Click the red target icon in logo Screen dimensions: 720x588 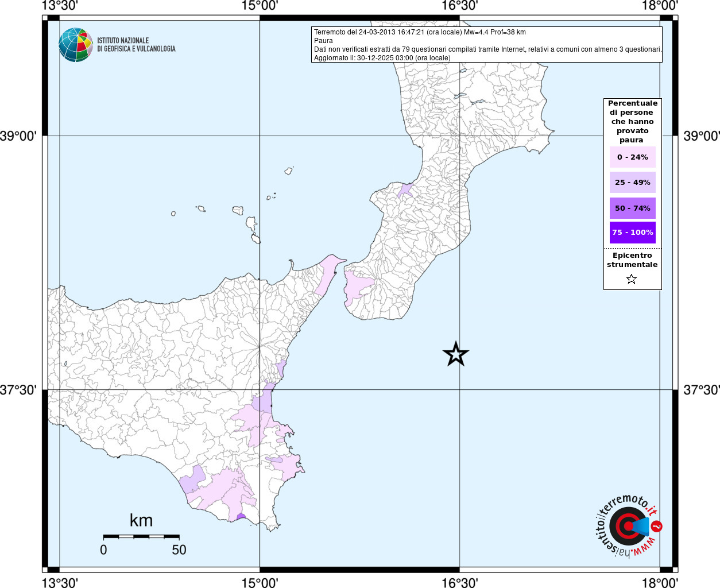(624, 526)
